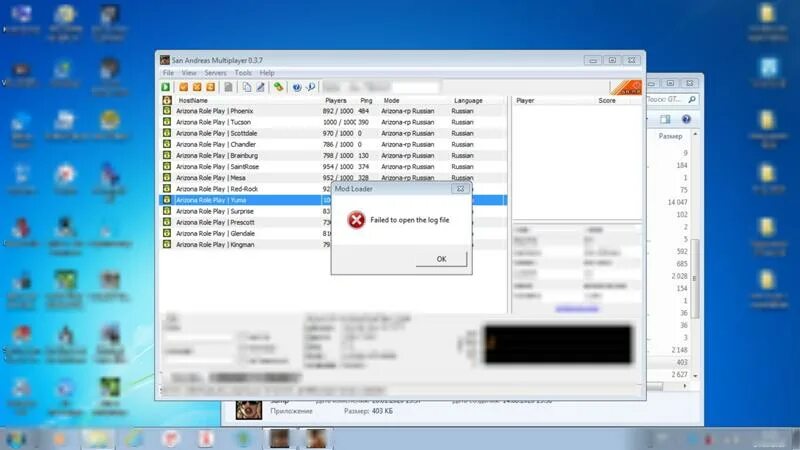800x450 pixels.
Task: Open the Servers menu
Action: pos(215,73)
